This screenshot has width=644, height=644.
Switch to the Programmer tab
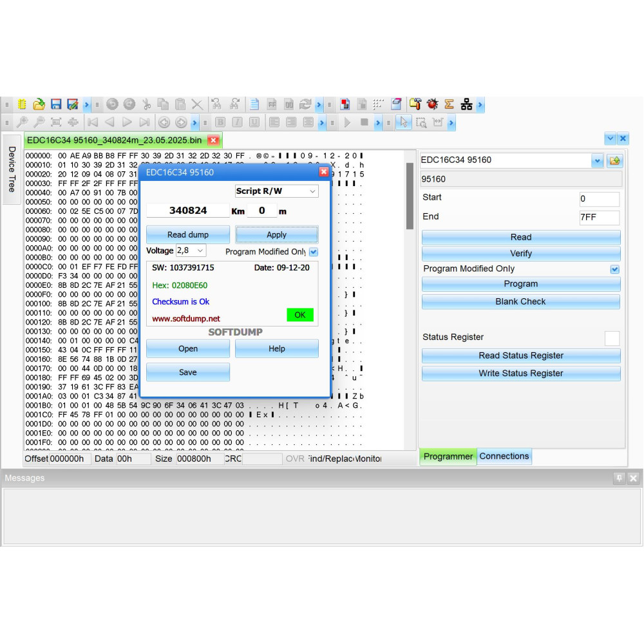[448, 457]
